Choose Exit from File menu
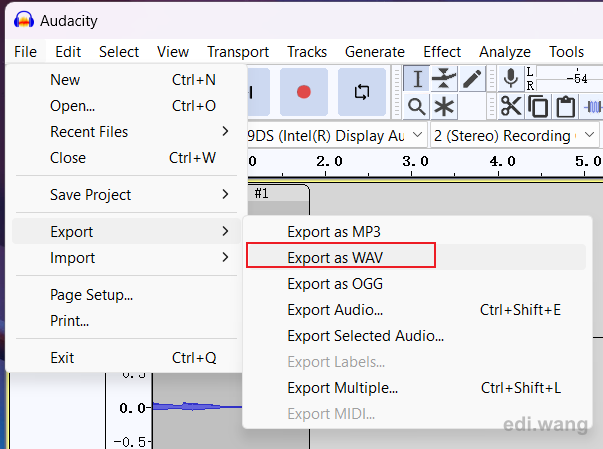The height and width of the screenshot is (449, 603). coord(126,358)
